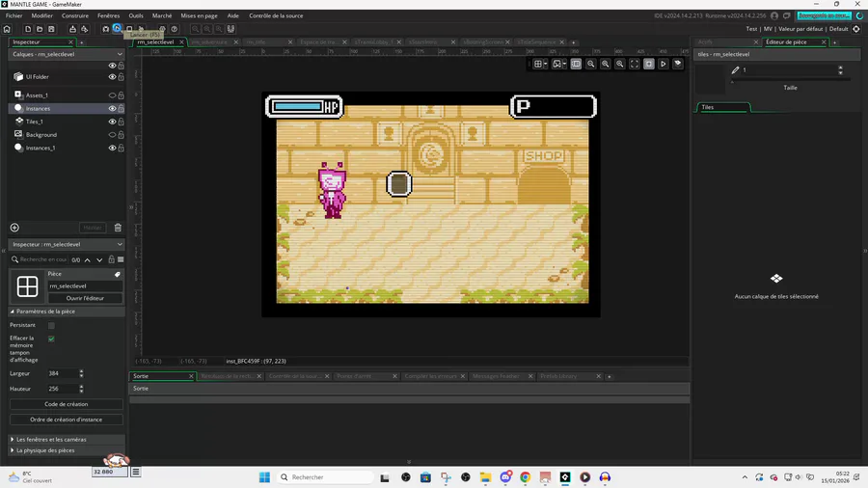Viewport: 868px width, 488px height.
Task: Click the Recherche en cours search field
Action: pyautogui.click(x=43, y=259)
